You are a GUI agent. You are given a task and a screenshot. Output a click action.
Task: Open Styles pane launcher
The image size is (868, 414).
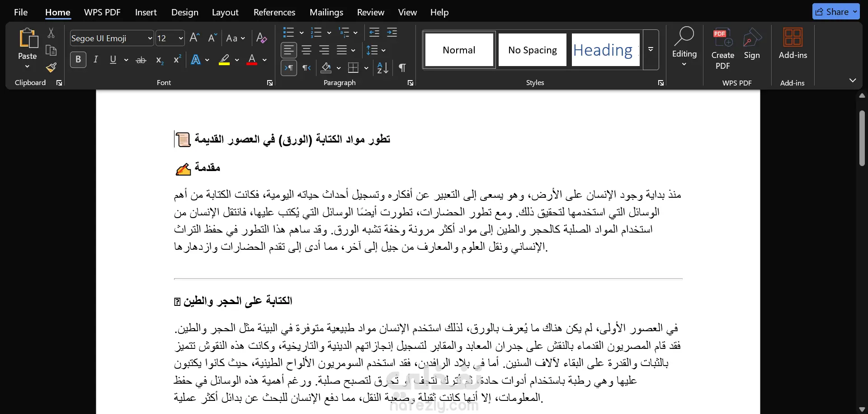pos(661,83)
